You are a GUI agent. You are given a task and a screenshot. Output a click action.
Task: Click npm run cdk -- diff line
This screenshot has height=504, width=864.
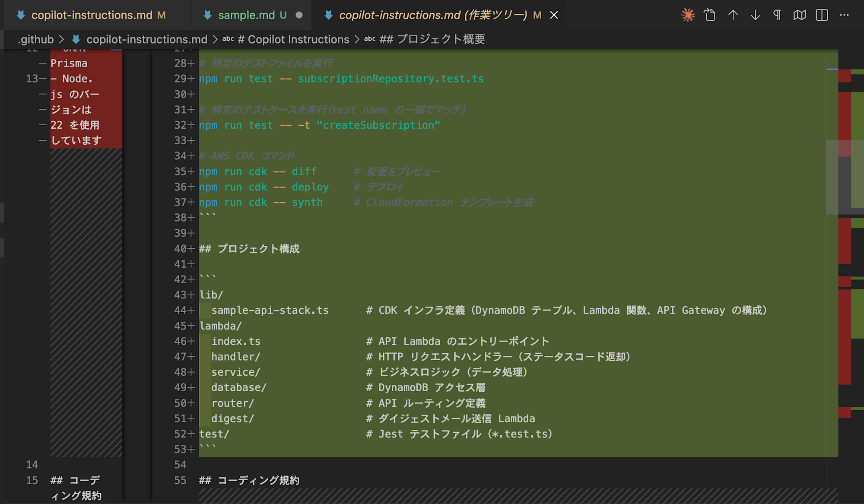[257, 171]
